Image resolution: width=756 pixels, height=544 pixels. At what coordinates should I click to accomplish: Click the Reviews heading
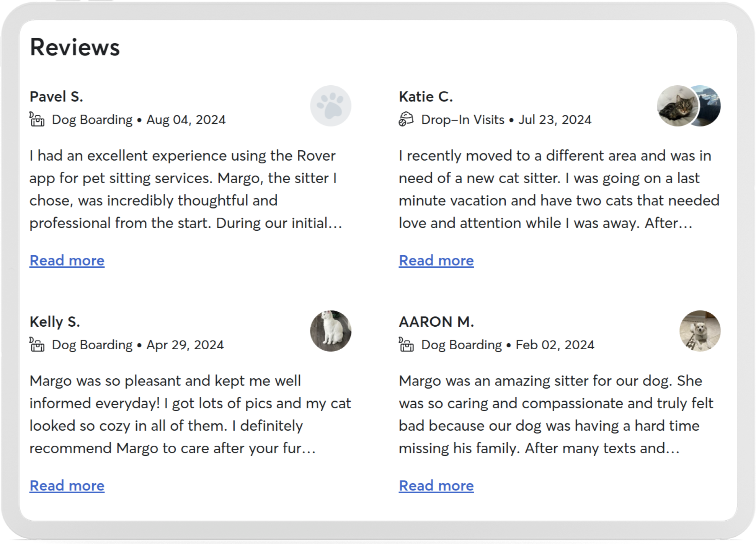point(75,47)
